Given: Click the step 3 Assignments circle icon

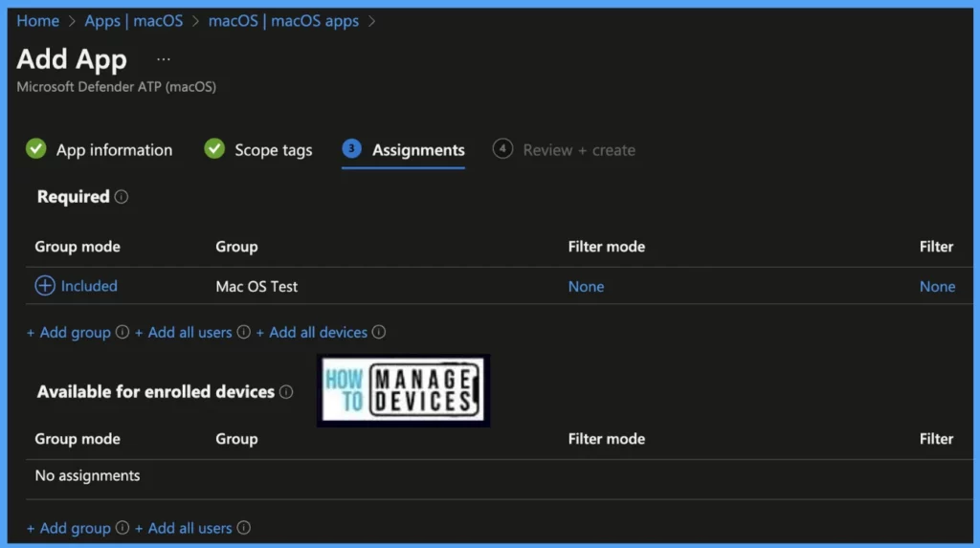Looking at the screenshot, I should (351, 149).
